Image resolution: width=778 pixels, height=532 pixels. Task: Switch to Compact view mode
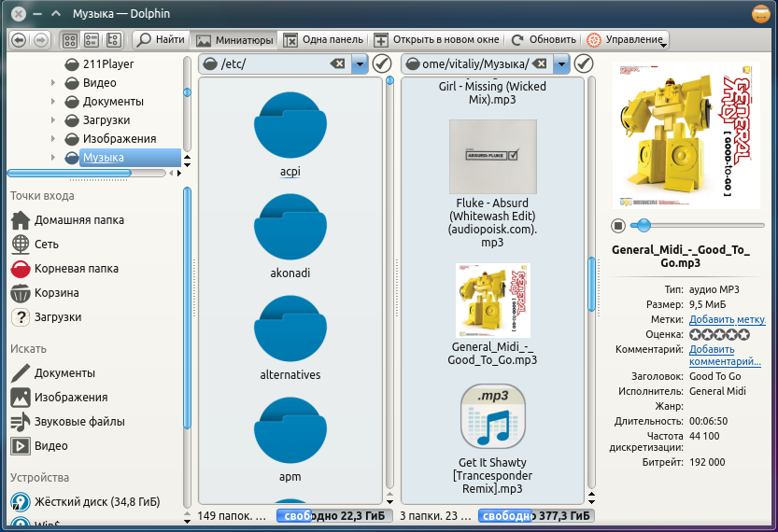tap(92, 40)
